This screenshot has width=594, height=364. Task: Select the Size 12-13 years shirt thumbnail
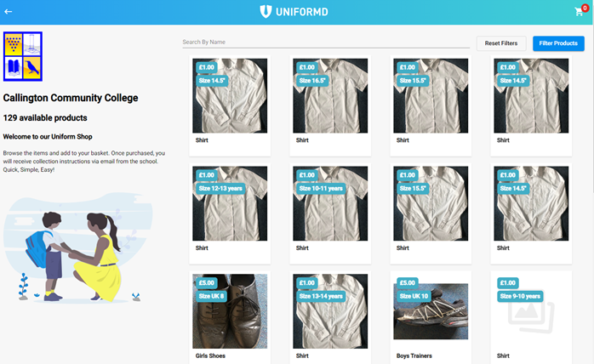[230, 203]
